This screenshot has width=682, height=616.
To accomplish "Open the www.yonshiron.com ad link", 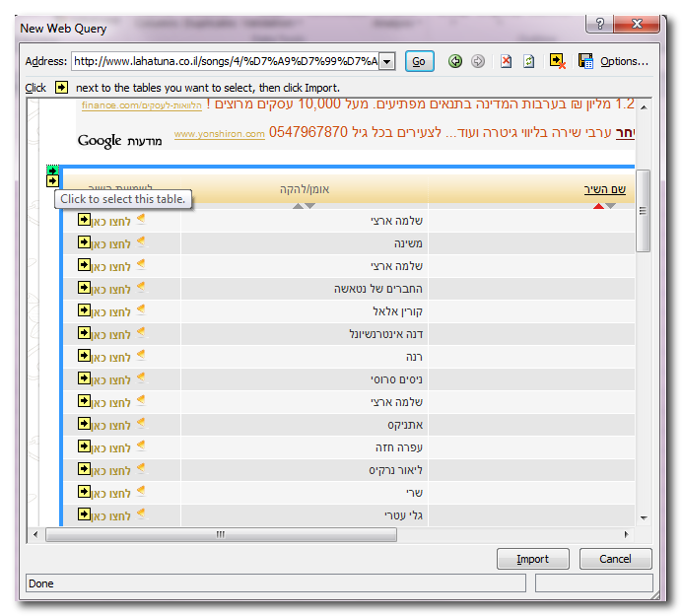I will click(x=219, y=134).
